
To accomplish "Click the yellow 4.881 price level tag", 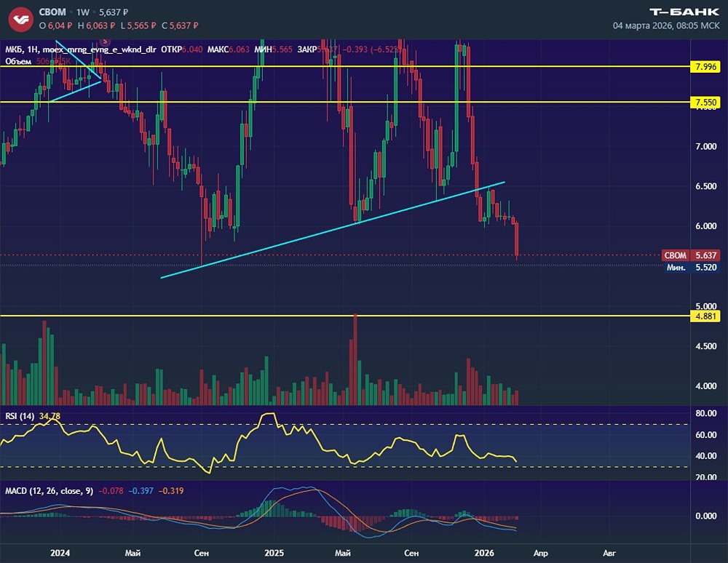I will (x=705, y=316).
